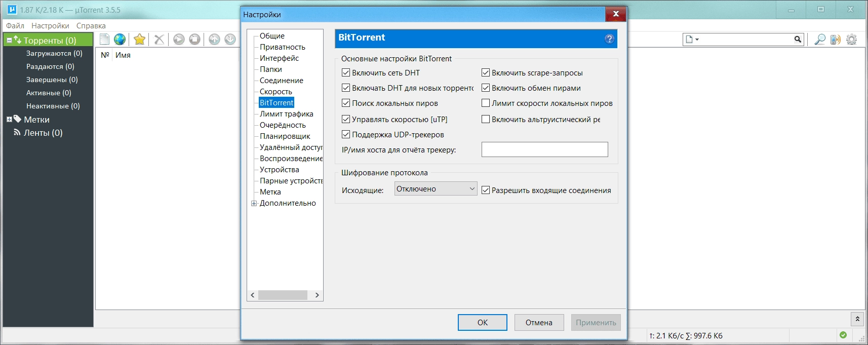
Task: Click the µTorrent logo in title bar
Action: click(12, 10)
